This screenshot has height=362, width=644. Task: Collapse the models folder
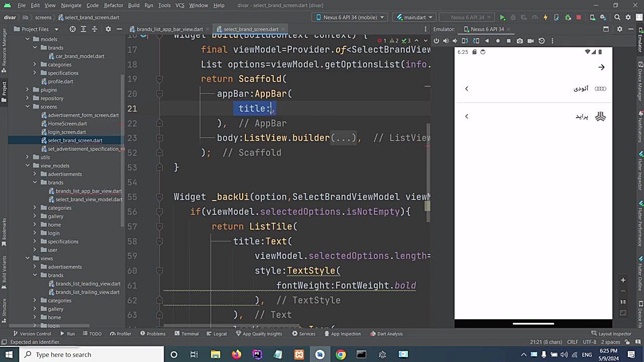[x=28, y=39]
